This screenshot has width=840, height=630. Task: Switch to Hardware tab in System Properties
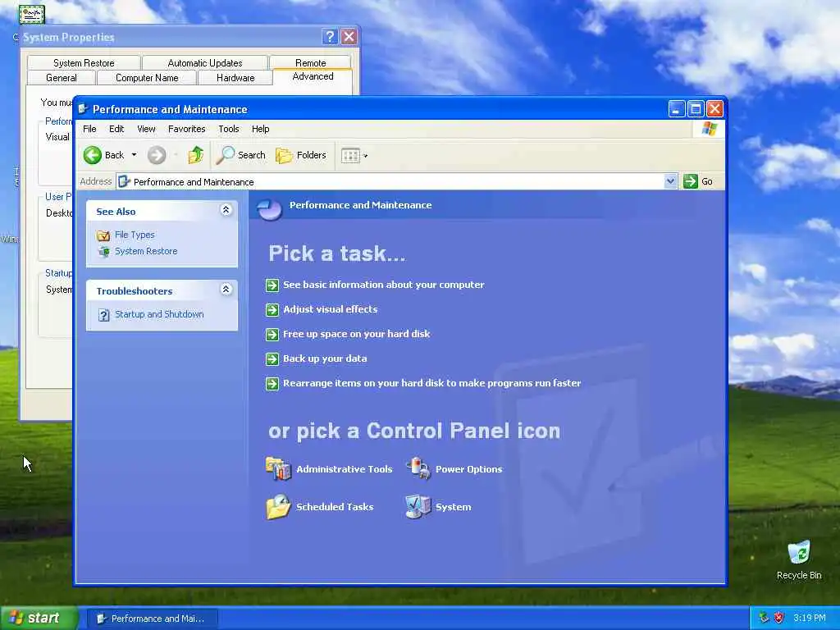tap(235, 78)
